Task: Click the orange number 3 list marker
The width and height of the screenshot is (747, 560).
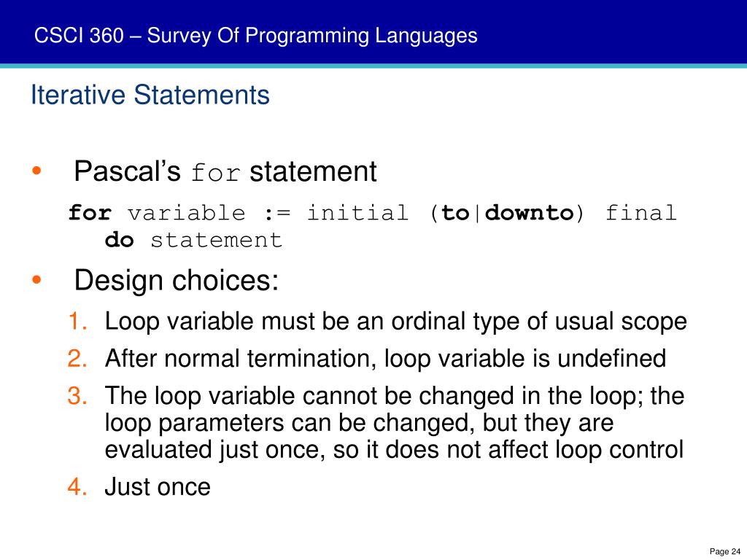Action: coord(77,395)
